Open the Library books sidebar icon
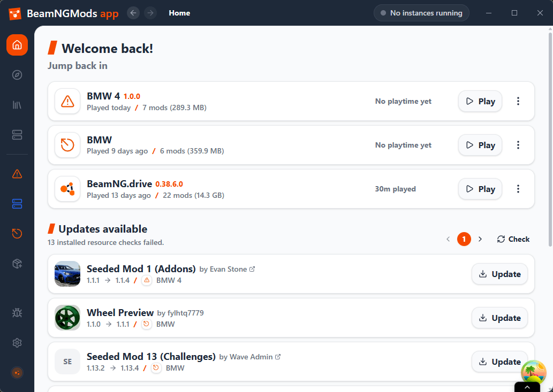The image size is (553, 392). click(x=17, y=105)
